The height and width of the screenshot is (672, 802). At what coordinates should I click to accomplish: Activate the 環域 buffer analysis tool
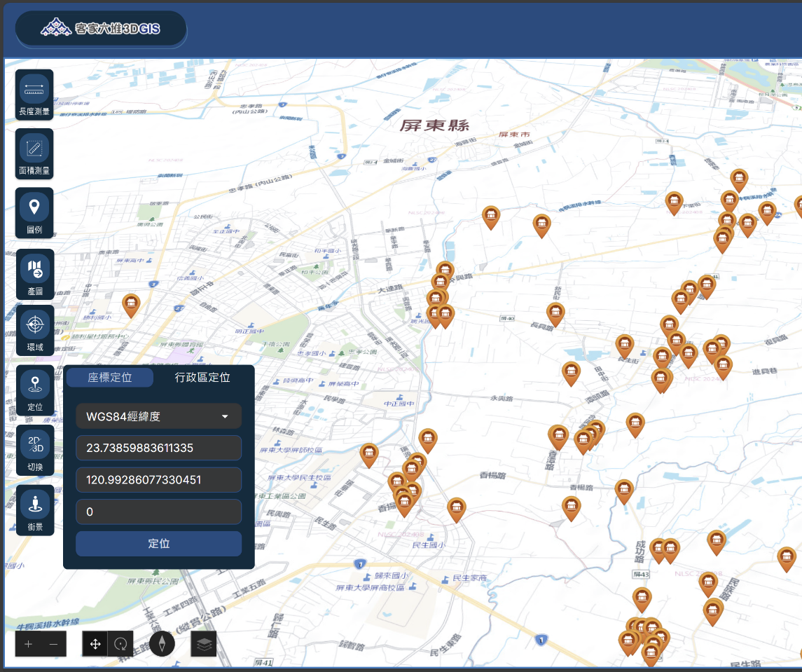point(35,331)
